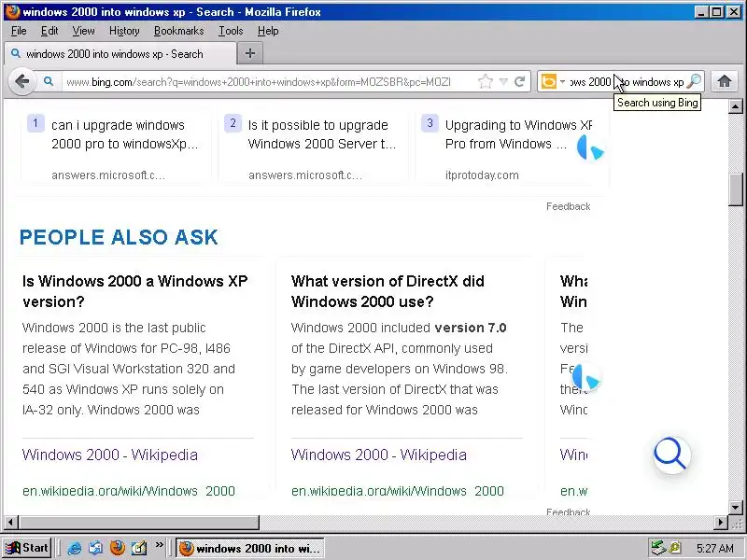Open the View menu
The height and width of the screenshot is (560, 747).
coord(83,31)
